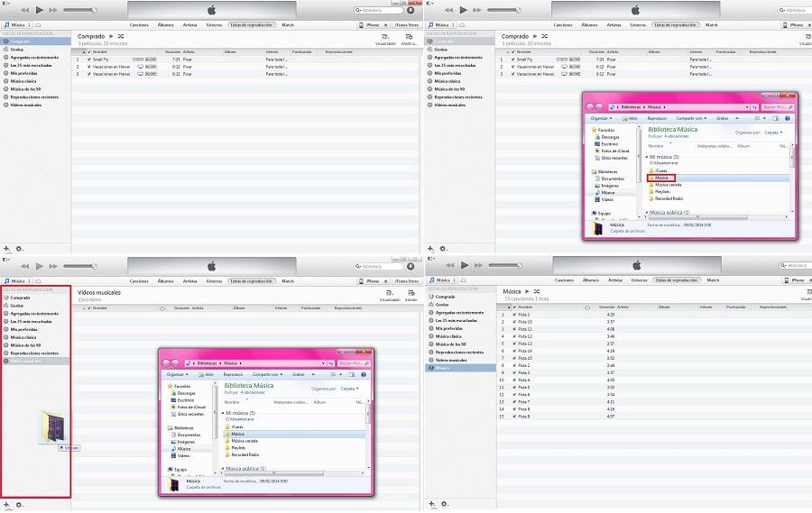Viewport: 812px width, 513px height.
Task: Click Biblioteca search field above the Pista list
Action: coord(794,265)
